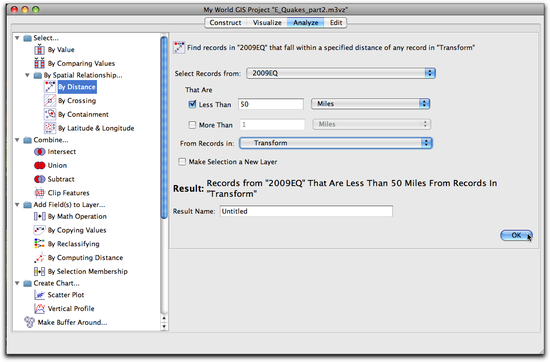Click the Create Chart folder icon
Image resolution: width=550 pixels, height=362 pixels.
pos(27,283)
